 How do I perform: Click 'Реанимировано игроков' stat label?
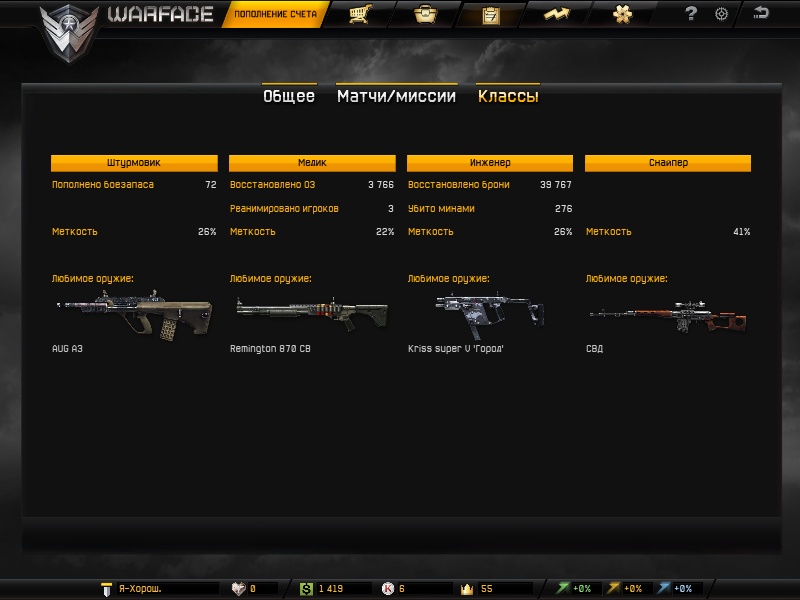(284, 209)
